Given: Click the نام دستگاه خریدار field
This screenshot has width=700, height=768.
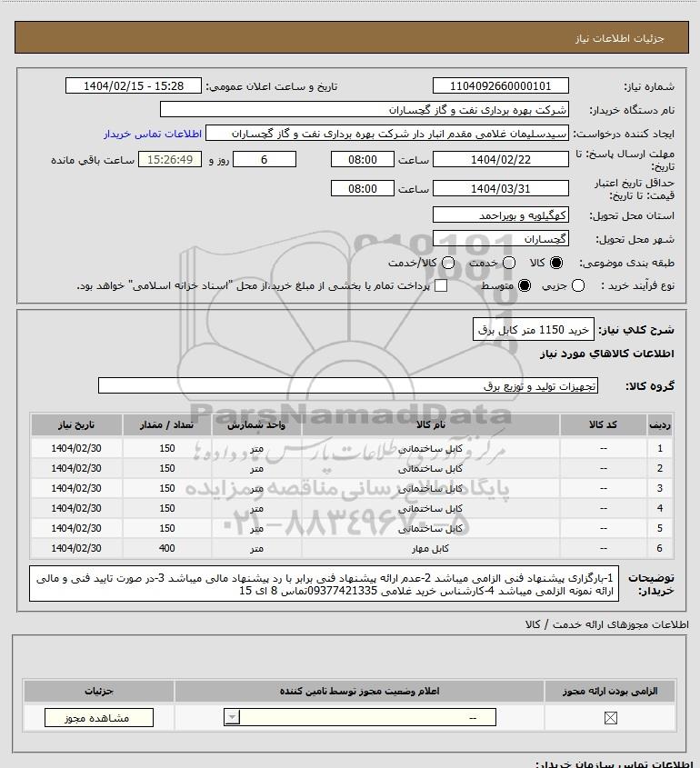Looking at the screenshot, I should pyautogui.click(x=365, y=109).
